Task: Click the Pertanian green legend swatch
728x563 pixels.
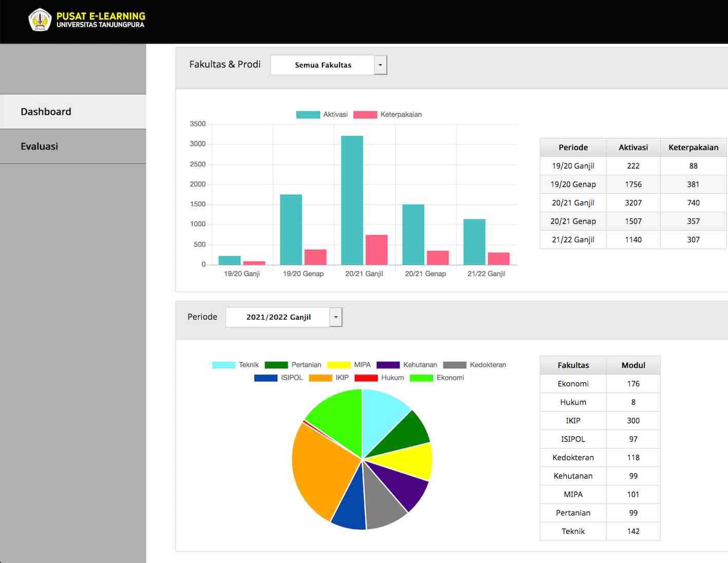Action: click(x=276, y=365)
